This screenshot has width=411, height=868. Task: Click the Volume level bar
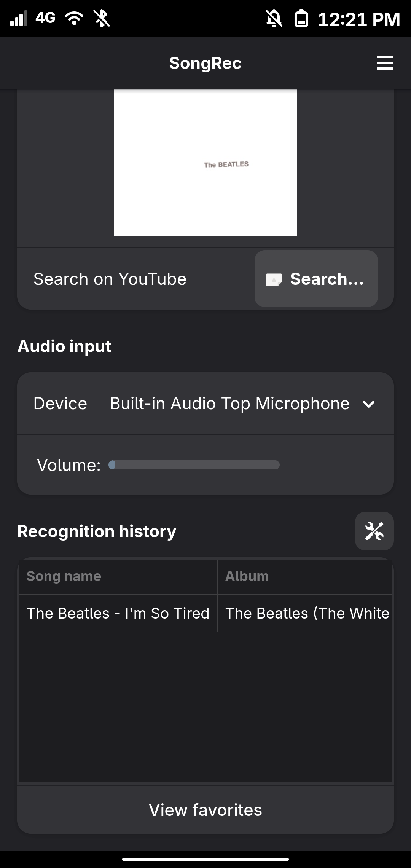click(x=194, y=465)
